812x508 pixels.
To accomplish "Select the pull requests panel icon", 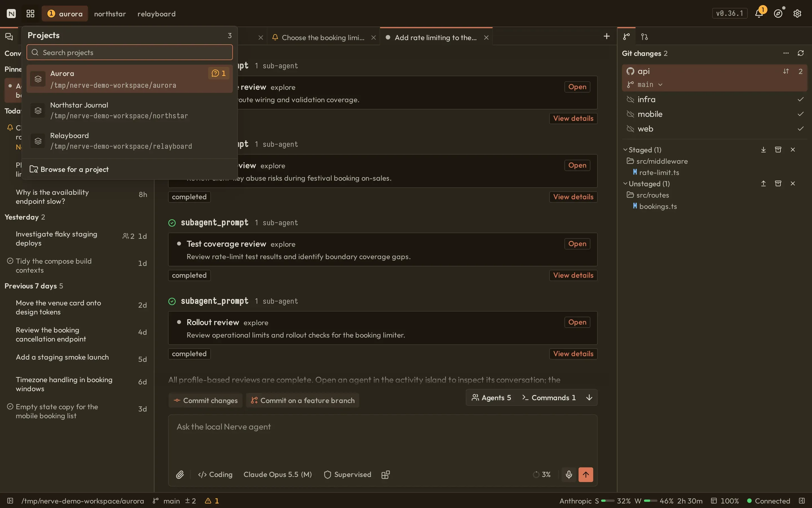I will (x=644, y=36).
